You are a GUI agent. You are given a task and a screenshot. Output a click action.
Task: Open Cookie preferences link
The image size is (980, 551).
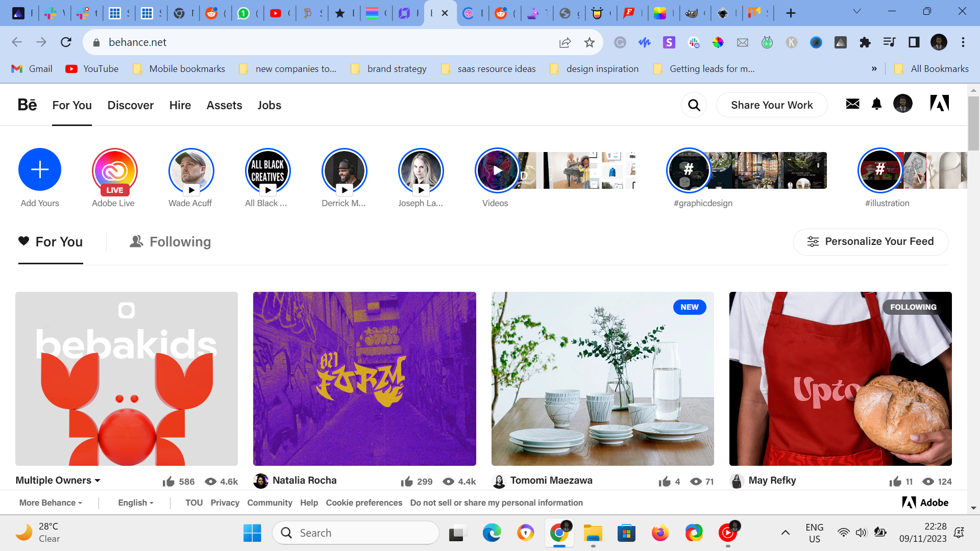pyautogui.click(x=364, y=503)
